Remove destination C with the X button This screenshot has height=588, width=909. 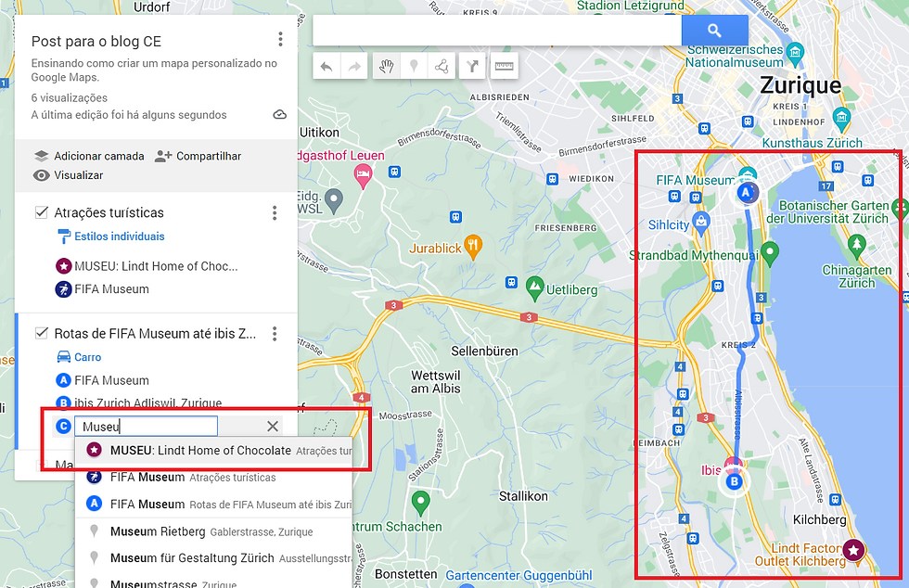pos(273,427)
